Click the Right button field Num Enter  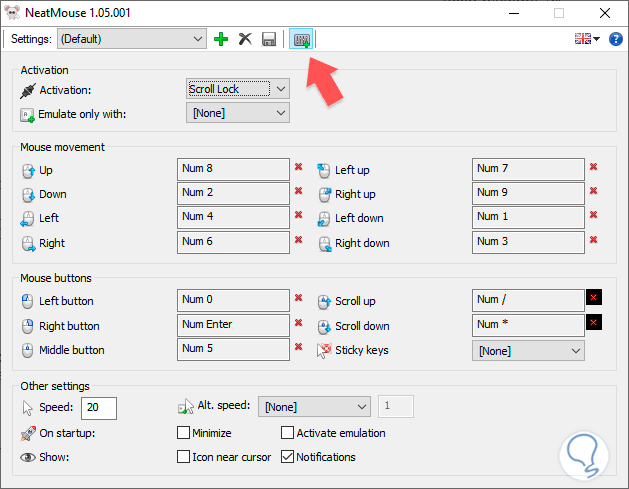(x=233, y=325)
